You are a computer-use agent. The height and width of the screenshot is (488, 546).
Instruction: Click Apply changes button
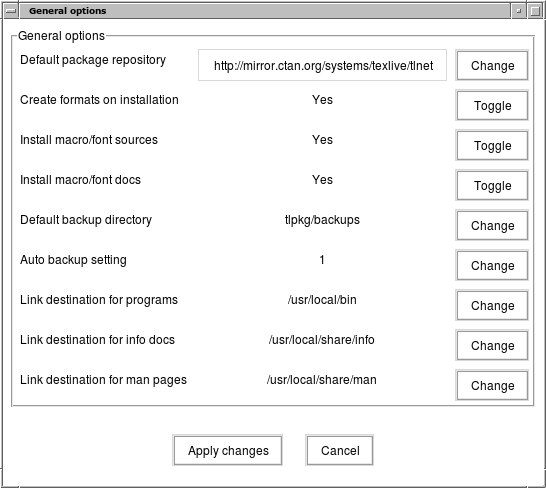click(x=227, y=450)
